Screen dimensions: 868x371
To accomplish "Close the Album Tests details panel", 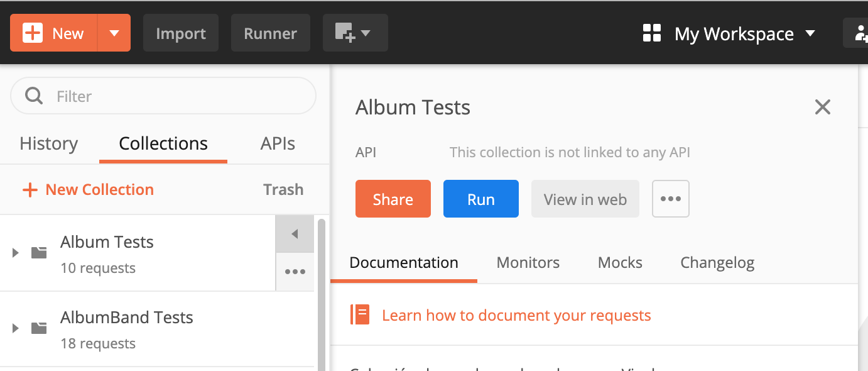I will coord(823,107).
